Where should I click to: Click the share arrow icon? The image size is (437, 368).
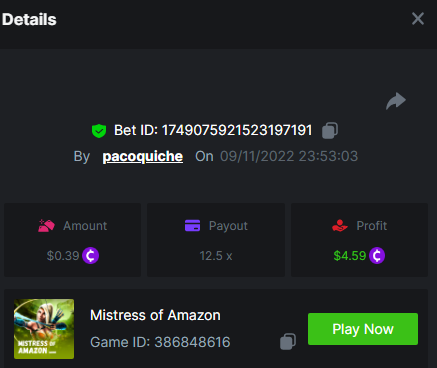pos(396,101)
